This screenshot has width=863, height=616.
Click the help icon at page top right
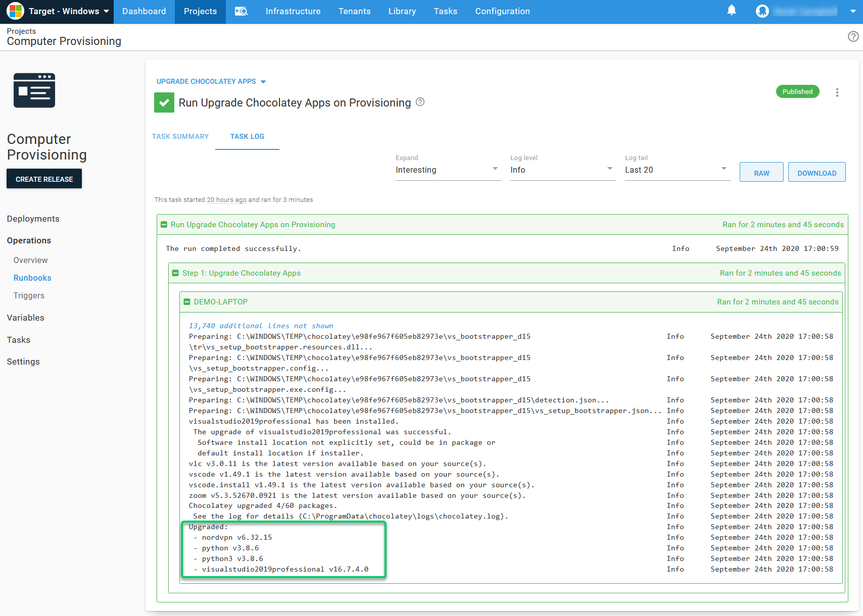tap(853, 36)
